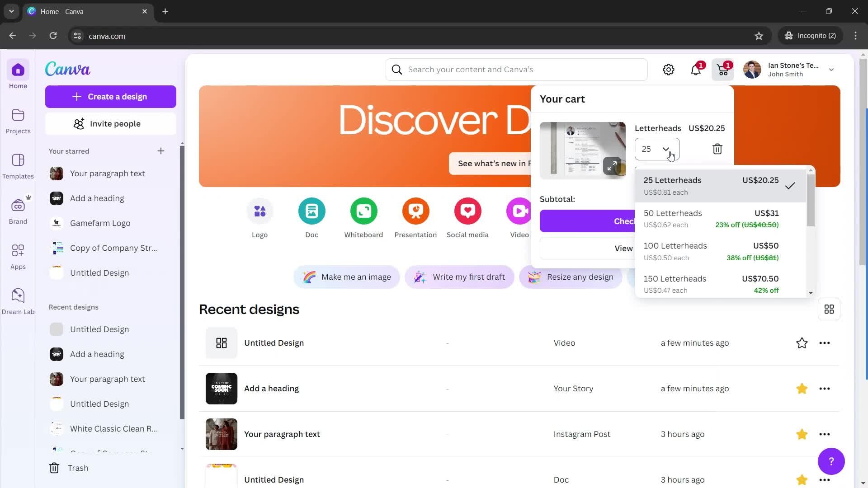Open Trash in the sidebar
Viewport: 868px width, 488px height.
point(69,468)
